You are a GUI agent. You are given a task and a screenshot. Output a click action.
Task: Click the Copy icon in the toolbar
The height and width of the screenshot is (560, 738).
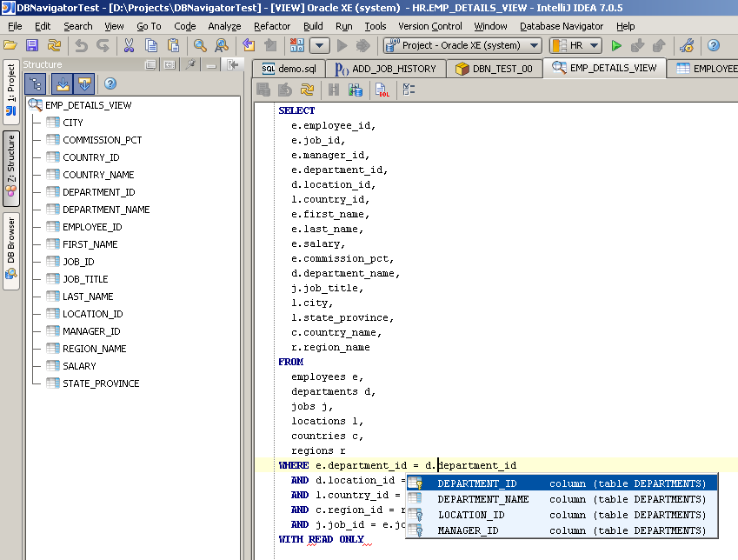pyautogui.click(x=151, y=45)
